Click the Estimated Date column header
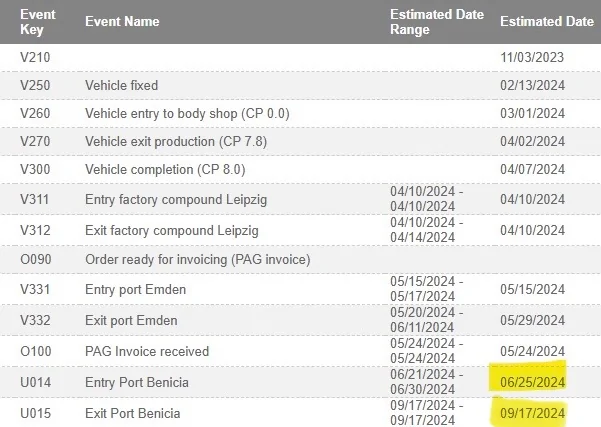The image size is (601, 427). 546,22
